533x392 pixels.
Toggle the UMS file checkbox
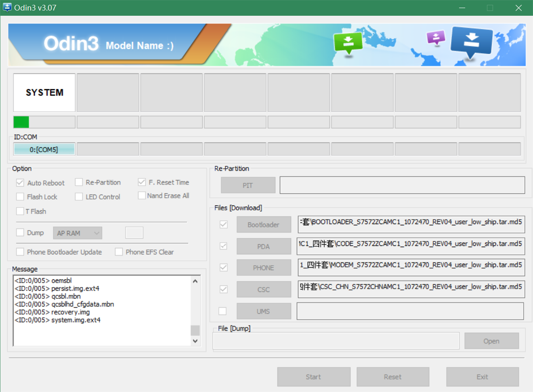point(222,311)
